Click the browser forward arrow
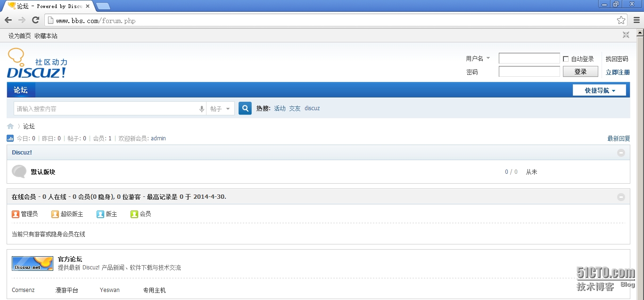This screenshot has height=300, width=644. coord(22,20)
